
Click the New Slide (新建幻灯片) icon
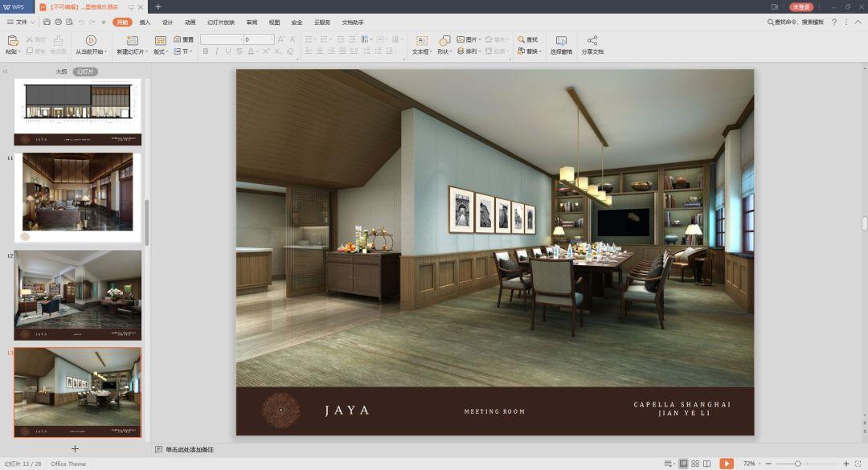click(x=133, y=40)
